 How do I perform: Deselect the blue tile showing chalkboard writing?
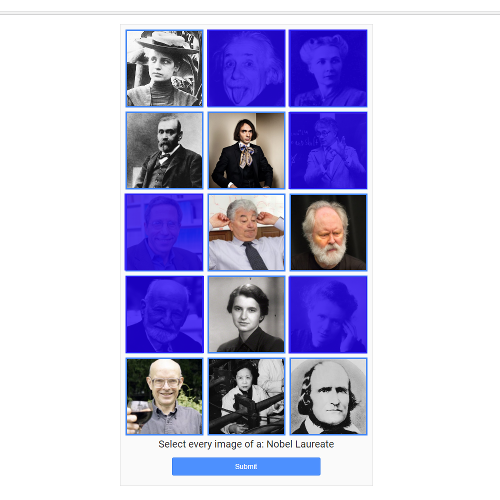[328, 150]
